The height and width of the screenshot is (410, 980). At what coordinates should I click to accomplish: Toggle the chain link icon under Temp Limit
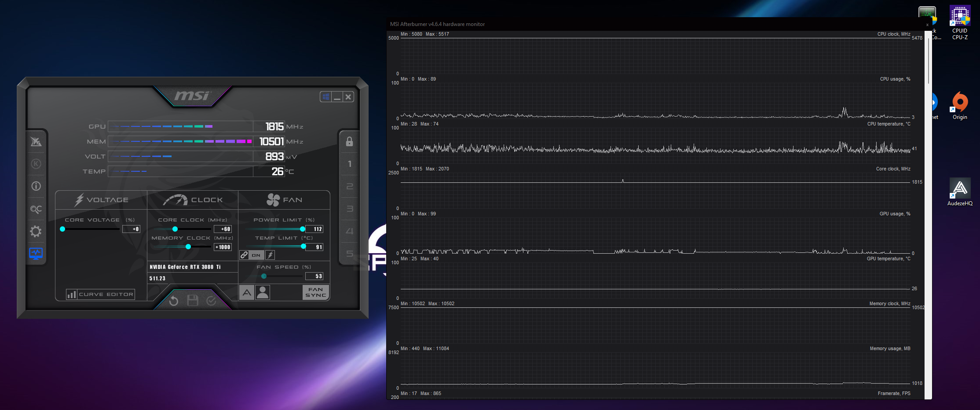pyautogui.click(x=244, y=255)
